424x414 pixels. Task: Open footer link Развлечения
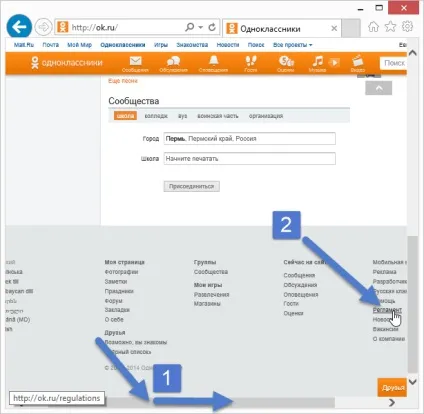(211, 295)
